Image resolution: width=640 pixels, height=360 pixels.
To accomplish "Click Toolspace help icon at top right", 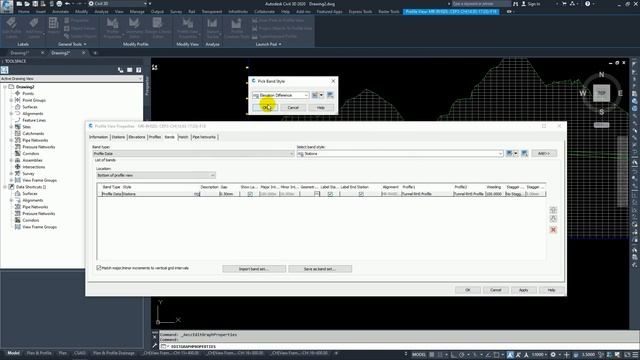I will tap(139, 70).
